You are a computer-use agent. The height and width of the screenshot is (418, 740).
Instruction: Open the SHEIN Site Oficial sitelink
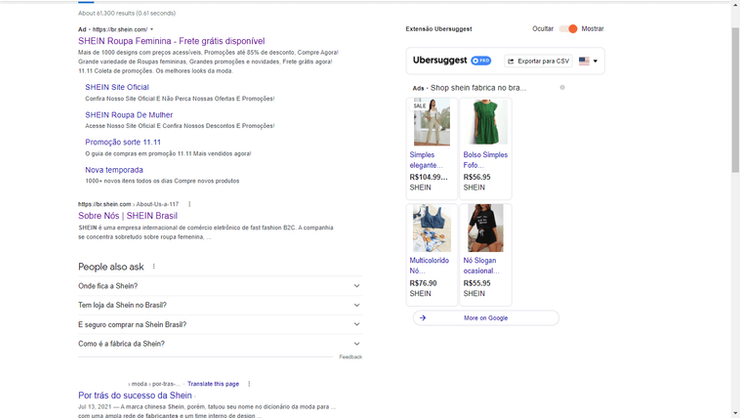click(117, 87)
